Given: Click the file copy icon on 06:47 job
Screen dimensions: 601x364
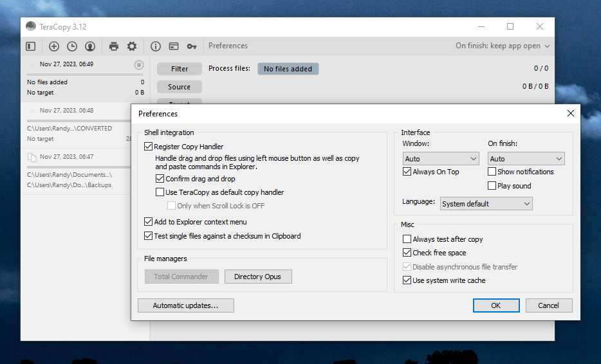Looking at the screenshot, I should coord(32,157).
